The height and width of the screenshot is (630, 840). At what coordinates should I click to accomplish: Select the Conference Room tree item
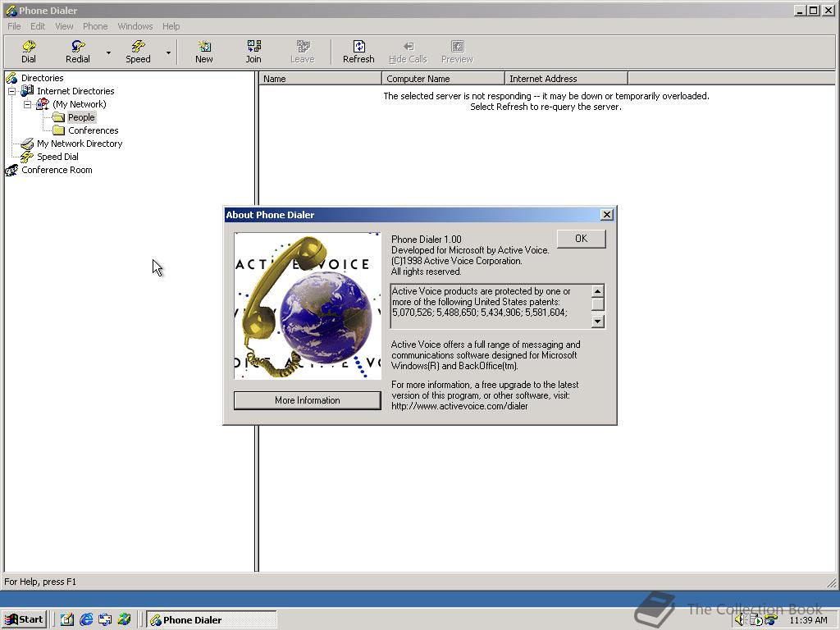coord(57,170)
